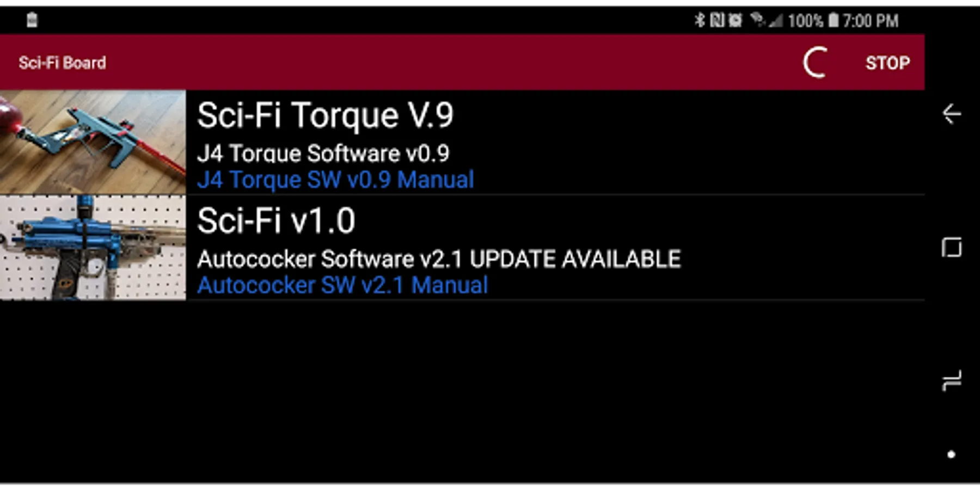The height and width of the screenshot is (490, 980).
Task: Stop the device scan
Action: [887, 63]
